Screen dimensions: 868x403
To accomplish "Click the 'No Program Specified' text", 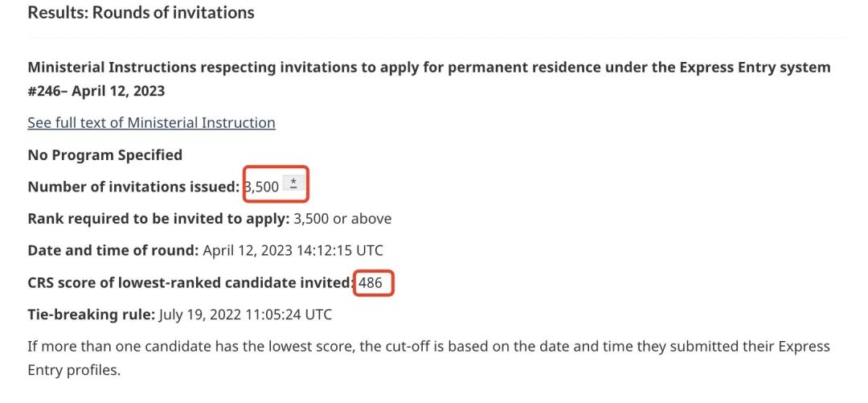I will point(104,154).
